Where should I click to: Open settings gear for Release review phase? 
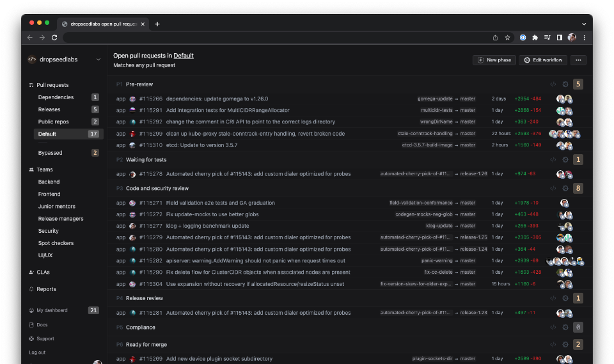pos(565,298)
